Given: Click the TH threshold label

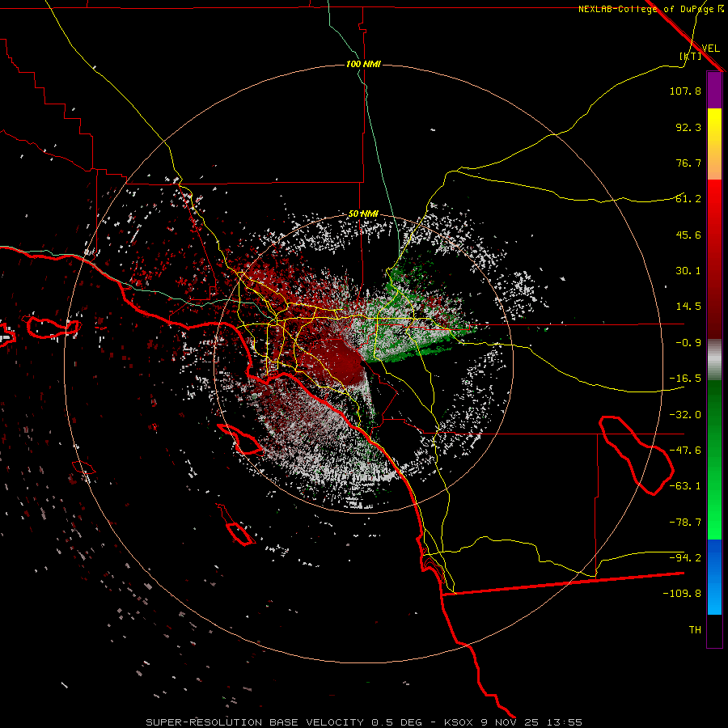Looking at the screenshot, I should click(x=695, y=630).
